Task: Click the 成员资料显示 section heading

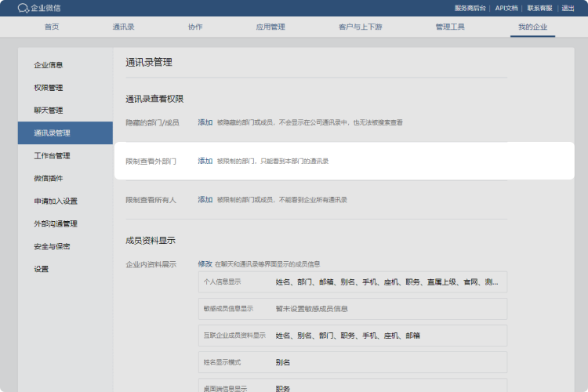Action: (151, 241)
